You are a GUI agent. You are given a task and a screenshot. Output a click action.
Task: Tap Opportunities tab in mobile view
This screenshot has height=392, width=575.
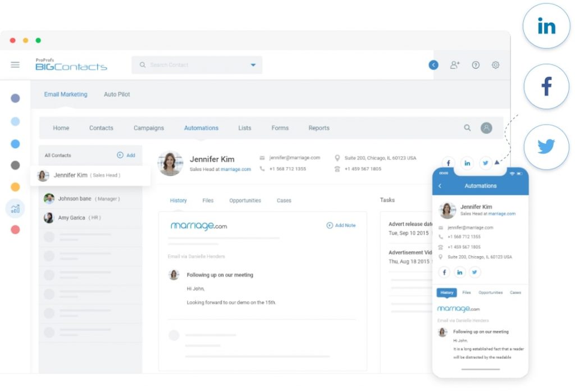click(x=490, y=293)
